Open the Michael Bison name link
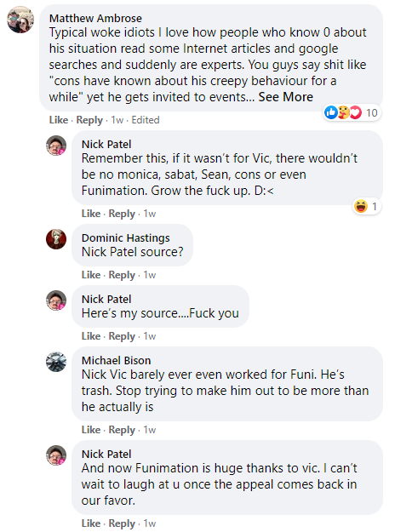 pyautogui.click(x=116, y=360)
